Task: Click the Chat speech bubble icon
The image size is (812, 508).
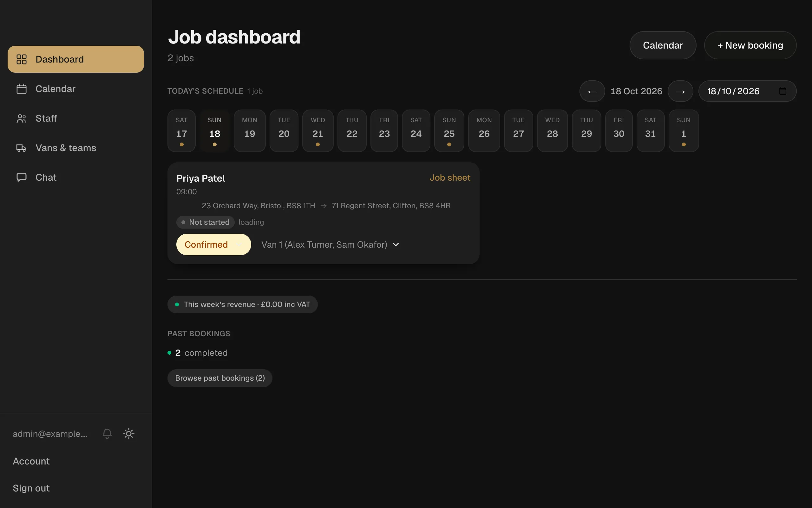Action: pos(22,177)
